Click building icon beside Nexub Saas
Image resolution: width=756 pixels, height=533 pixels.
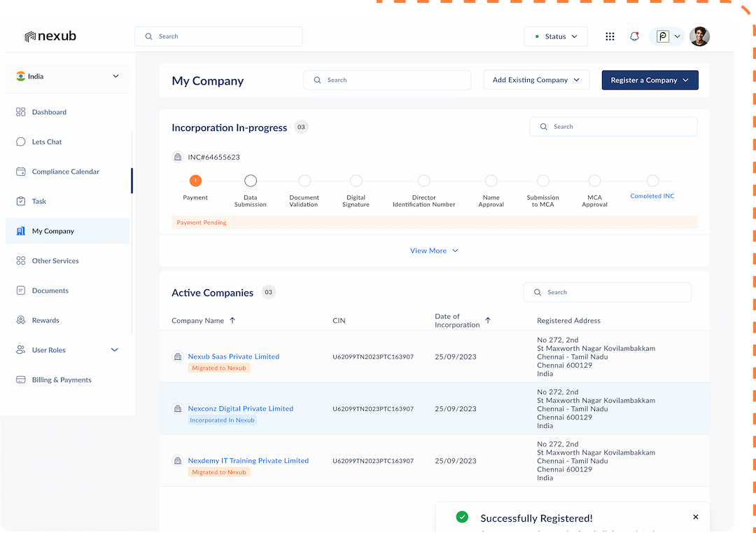click(x=178, y=357)
